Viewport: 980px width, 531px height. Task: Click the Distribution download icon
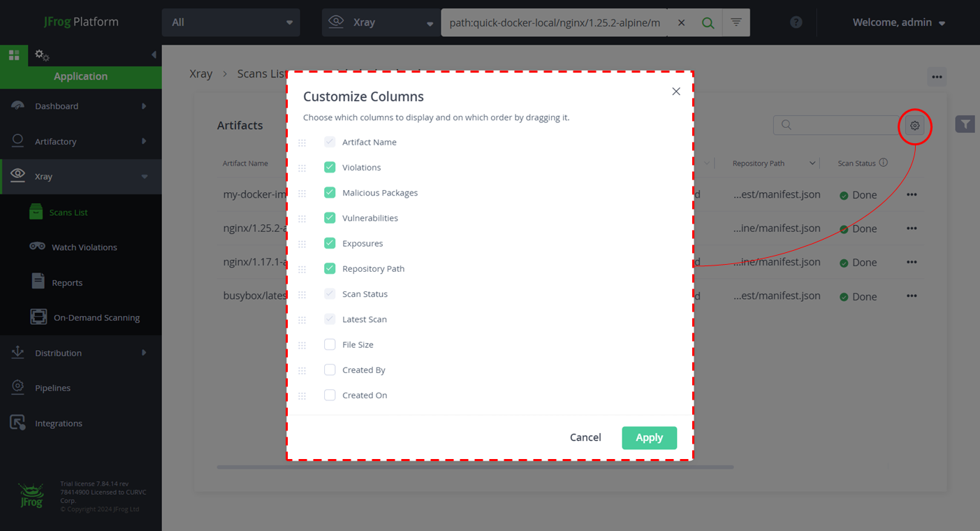[x=17, y=352]
